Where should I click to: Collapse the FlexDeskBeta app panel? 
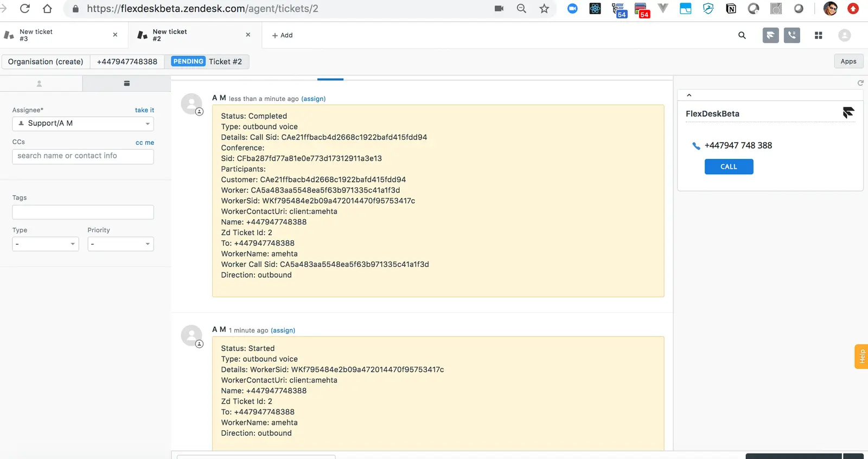click(x=689, y=95)
